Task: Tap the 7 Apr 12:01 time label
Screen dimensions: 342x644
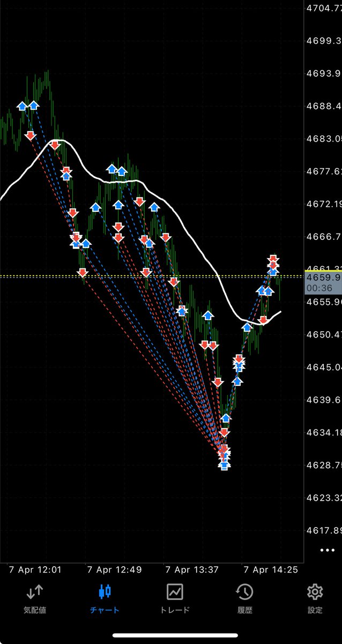Action: (35, 569)
